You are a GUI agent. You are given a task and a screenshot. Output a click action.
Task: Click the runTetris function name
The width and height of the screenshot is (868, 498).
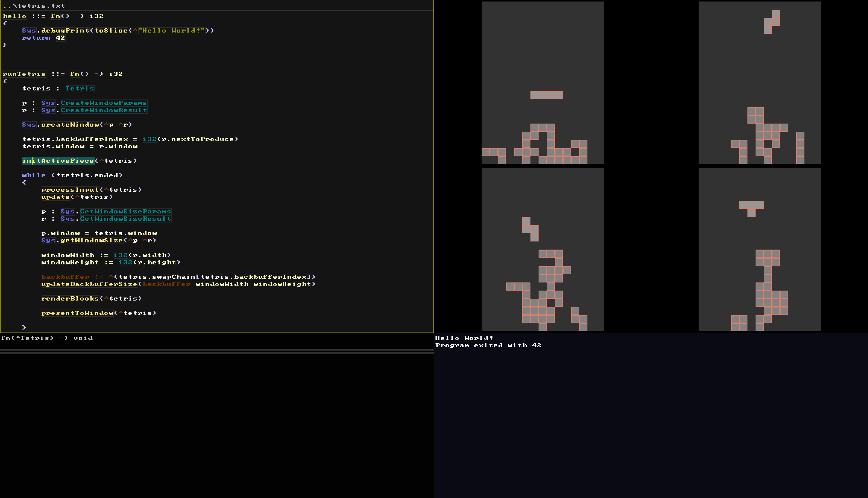tap(24, 74)
